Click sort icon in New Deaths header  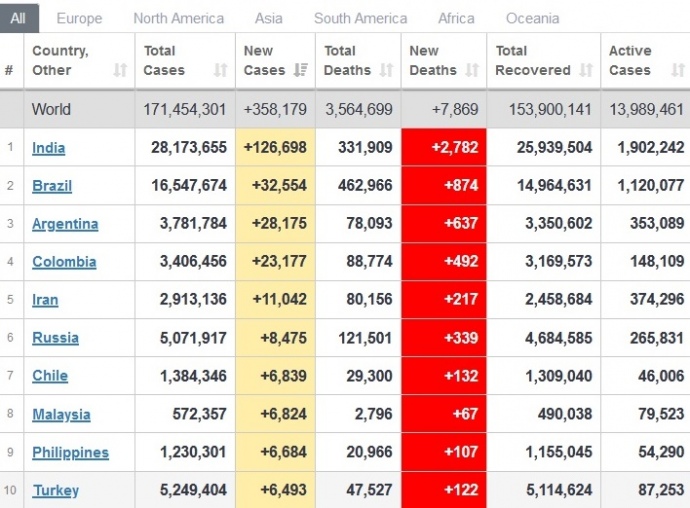pyautogui.click(x=473, y=70)
